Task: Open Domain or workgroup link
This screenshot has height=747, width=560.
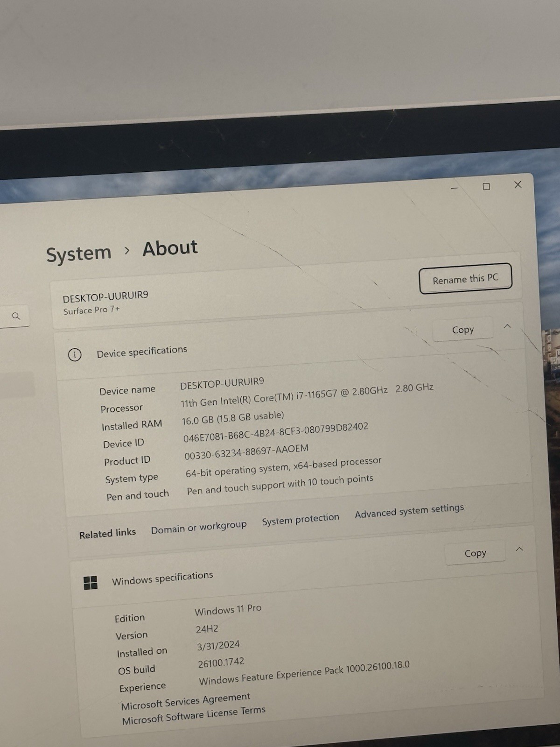Action: [x=199, y=527]
